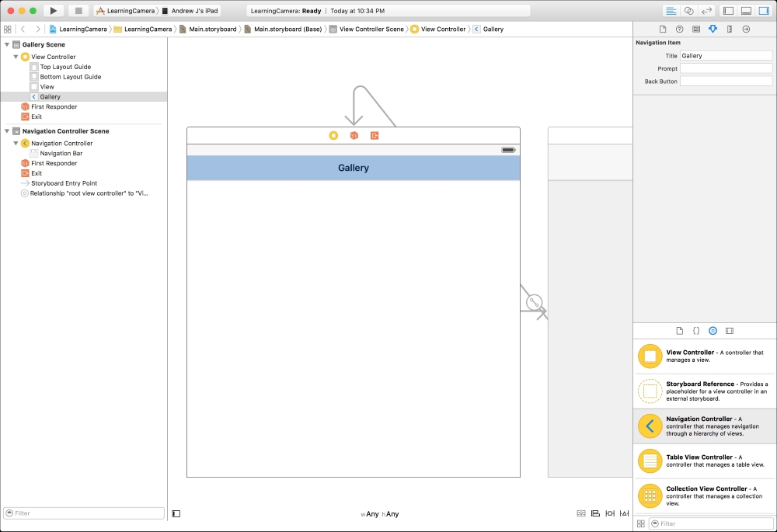Toggle the document outline view
The image size is (777, 532).
pos(176,513)
